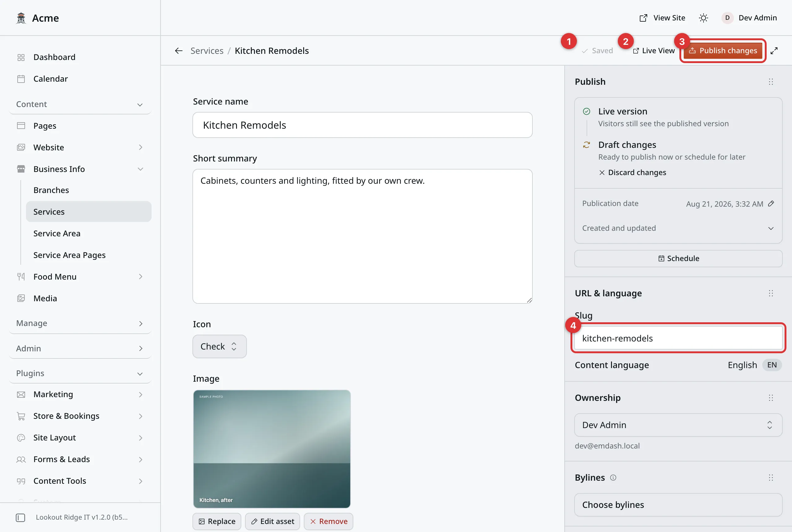The height and width of the screenshot is (532, 792).
Task: Expand the Website submenu
Action: [x=80, y=148]
